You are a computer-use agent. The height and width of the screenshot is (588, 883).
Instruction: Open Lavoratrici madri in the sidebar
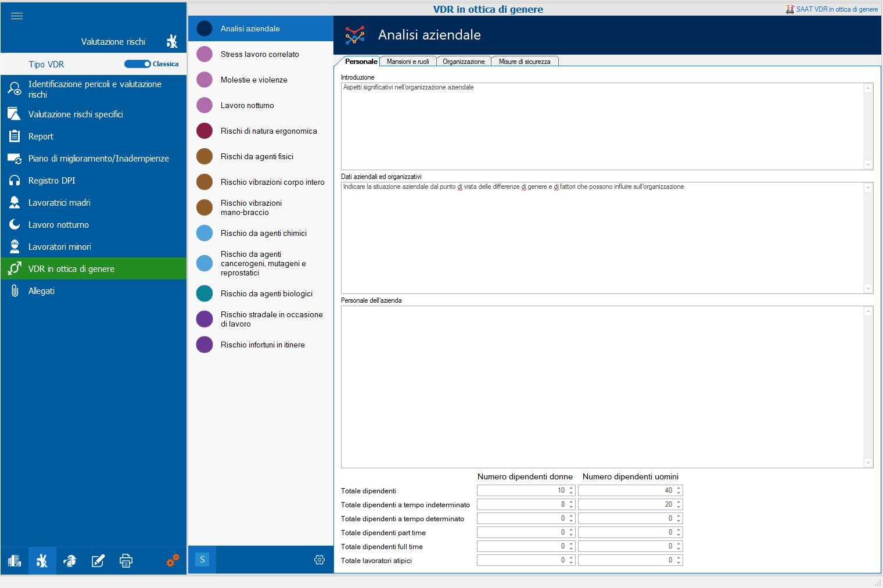point(59,203)
